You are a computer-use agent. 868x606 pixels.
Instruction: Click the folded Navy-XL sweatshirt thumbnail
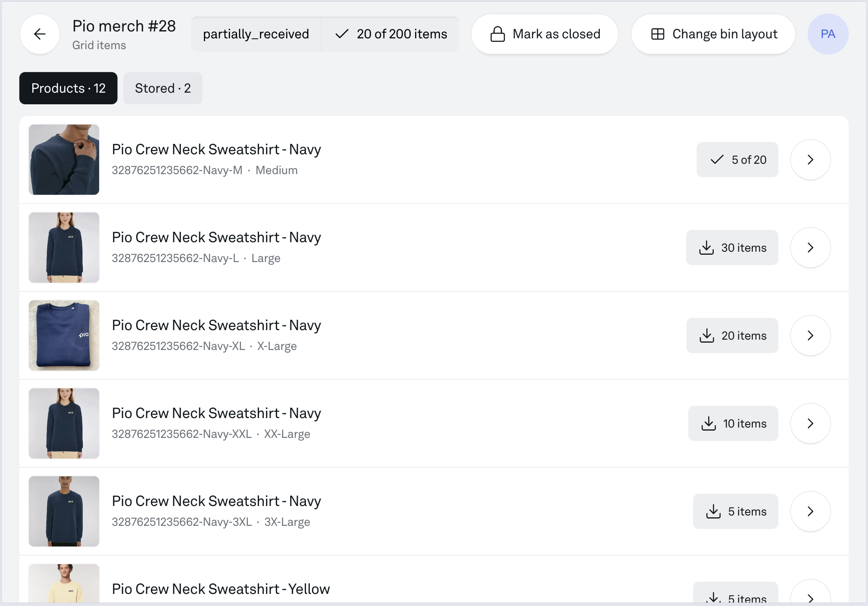tap(64, 336)
